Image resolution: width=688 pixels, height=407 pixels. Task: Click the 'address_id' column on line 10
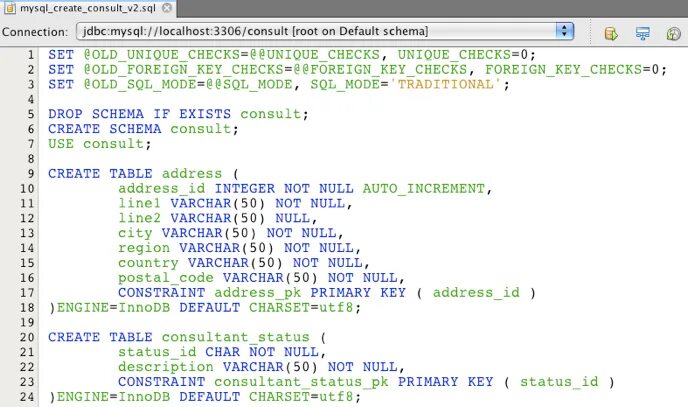[161, 189]
